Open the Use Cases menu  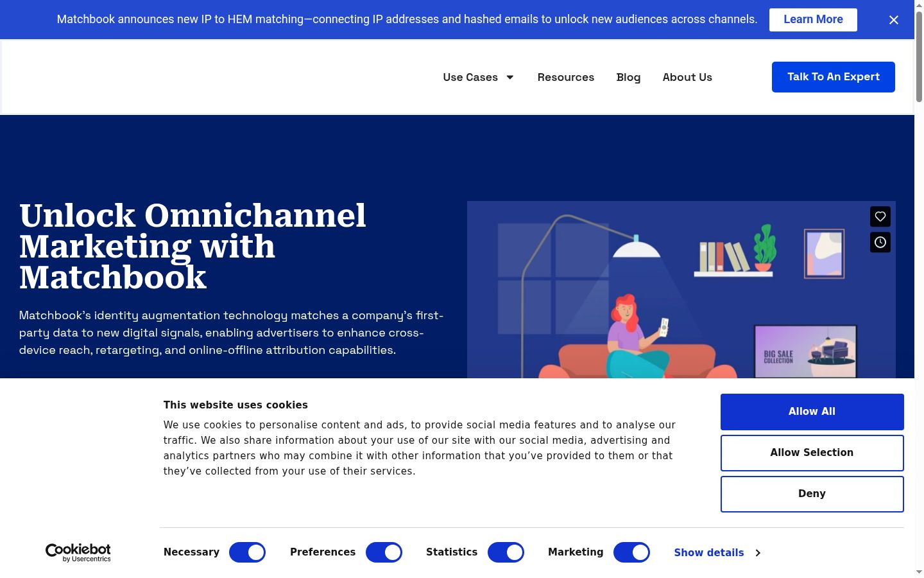pyautogui.click(x=470, y=77)
